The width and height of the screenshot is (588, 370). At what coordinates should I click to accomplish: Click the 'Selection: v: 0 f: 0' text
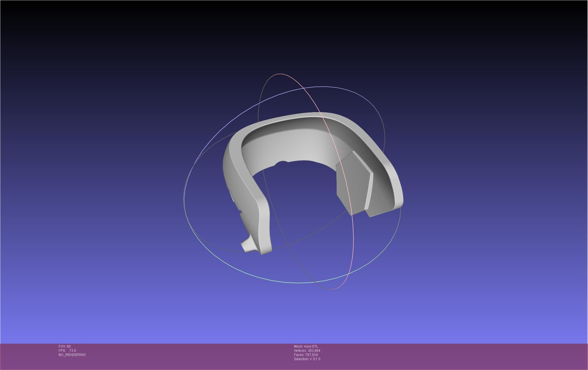point(307,359)
